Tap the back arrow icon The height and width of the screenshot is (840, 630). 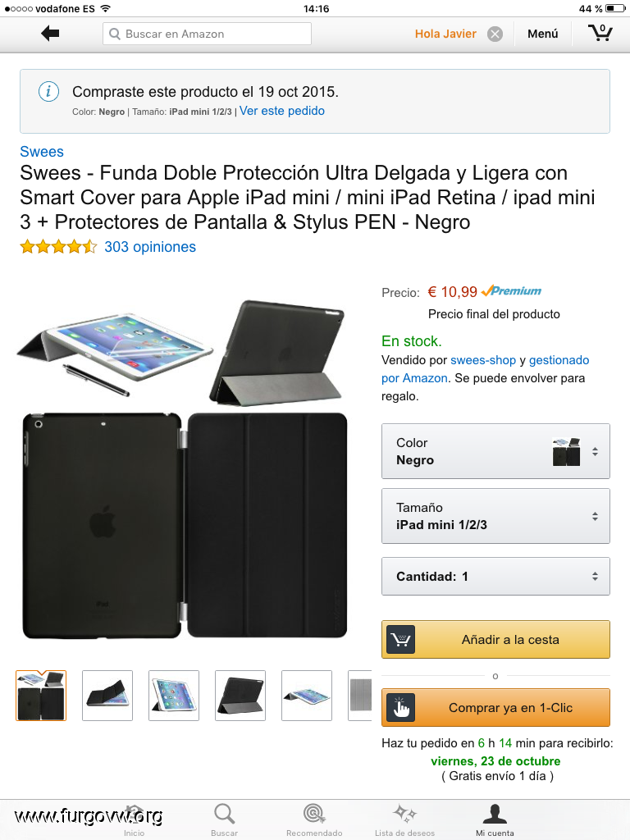tap(50, 34)
